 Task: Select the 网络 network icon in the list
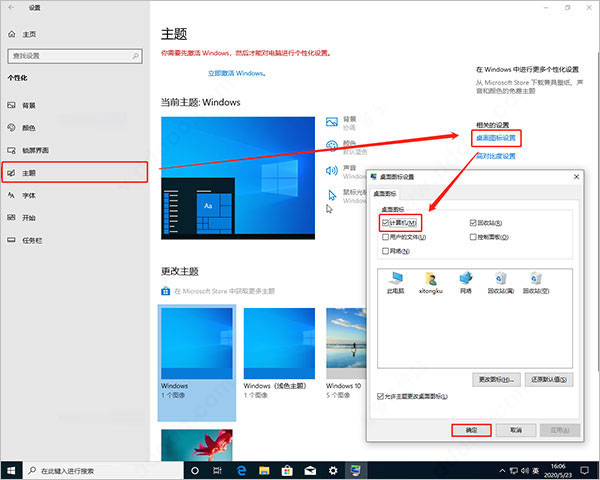point(466,282)
